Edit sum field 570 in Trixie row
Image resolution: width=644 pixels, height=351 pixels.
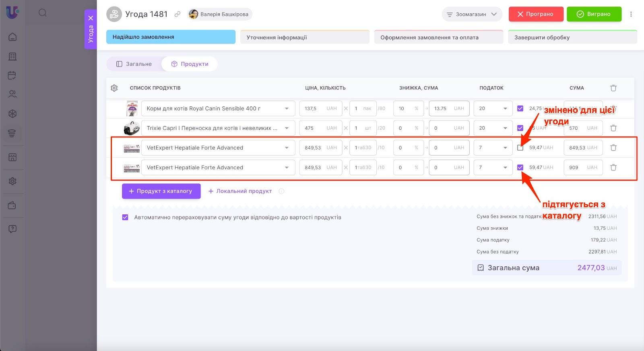pos(583,128)
